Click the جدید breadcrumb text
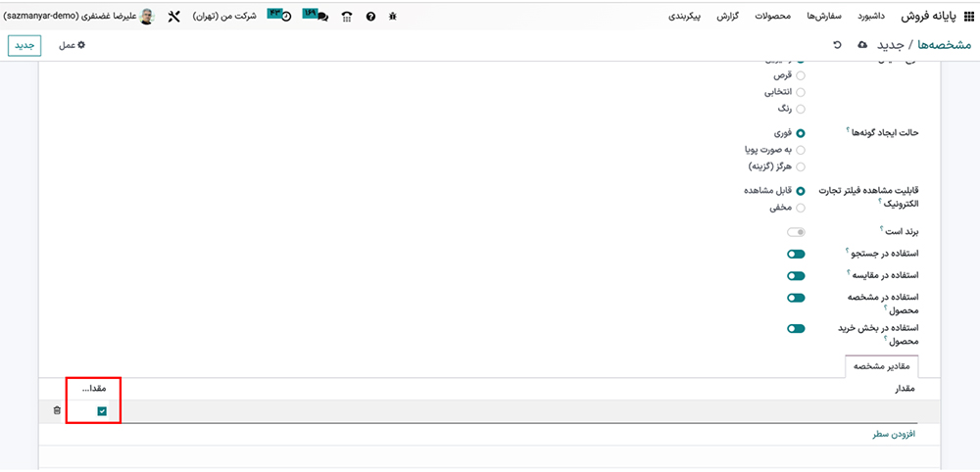 coord(892,45)
